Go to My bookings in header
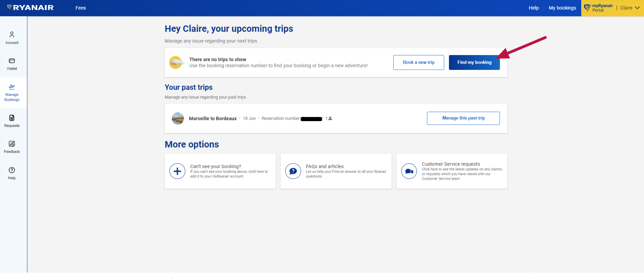The height and width of the screenshot is (279, 644). click(562, 8)
